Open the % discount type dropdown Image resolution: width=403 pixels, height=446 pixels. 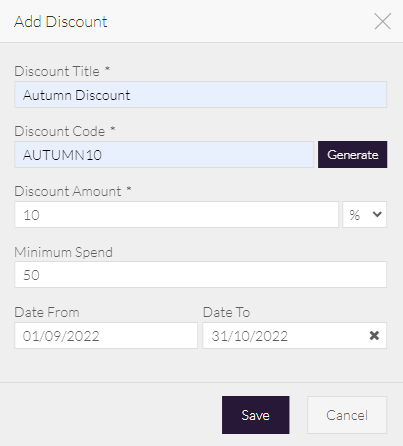point(365,214)
